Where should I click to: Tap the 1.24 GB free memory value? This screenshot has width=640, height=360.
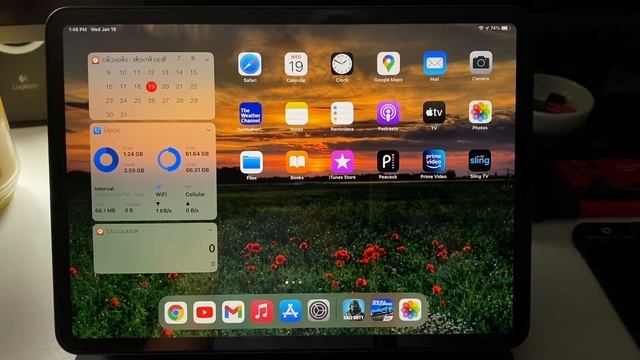pyautogui.click(x=133, y=154)
